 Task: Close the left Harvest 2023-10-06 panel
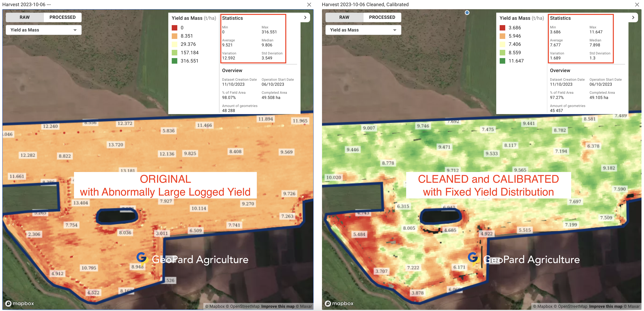(309, 4)
